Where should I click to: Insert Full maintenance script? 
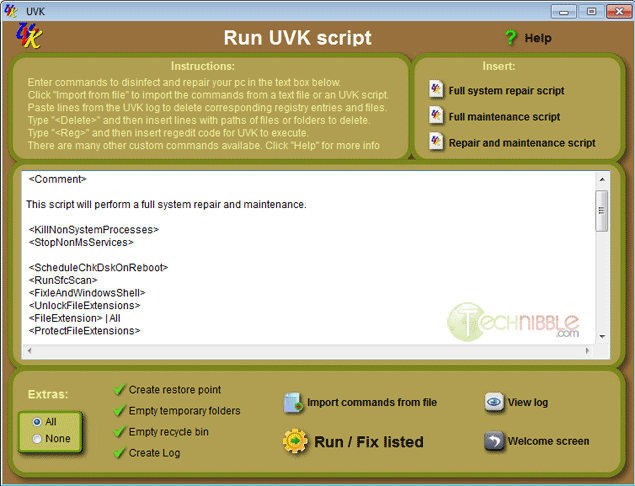504,117
